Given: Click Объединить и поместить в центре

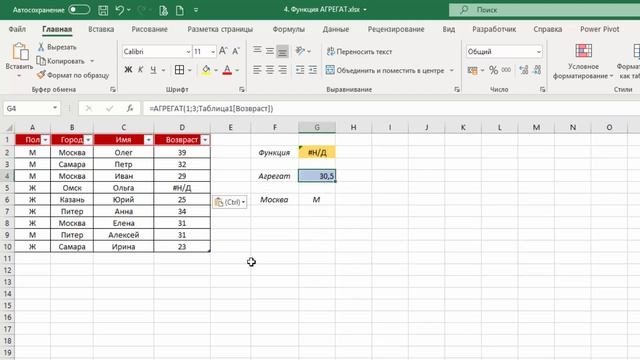Looking at the screenshot, I should click(x=385, y=70).
